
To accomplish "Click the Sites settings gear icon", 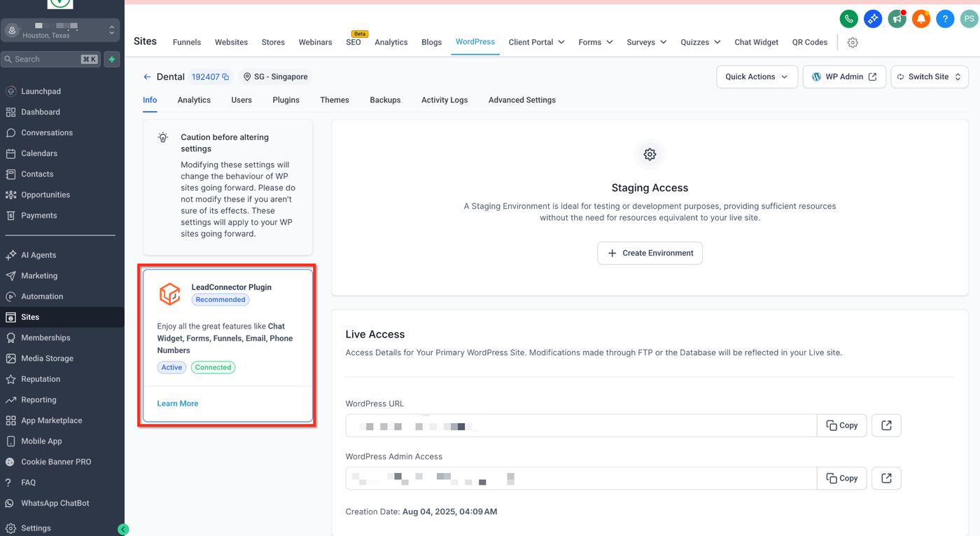I will (x=853, y=43).
